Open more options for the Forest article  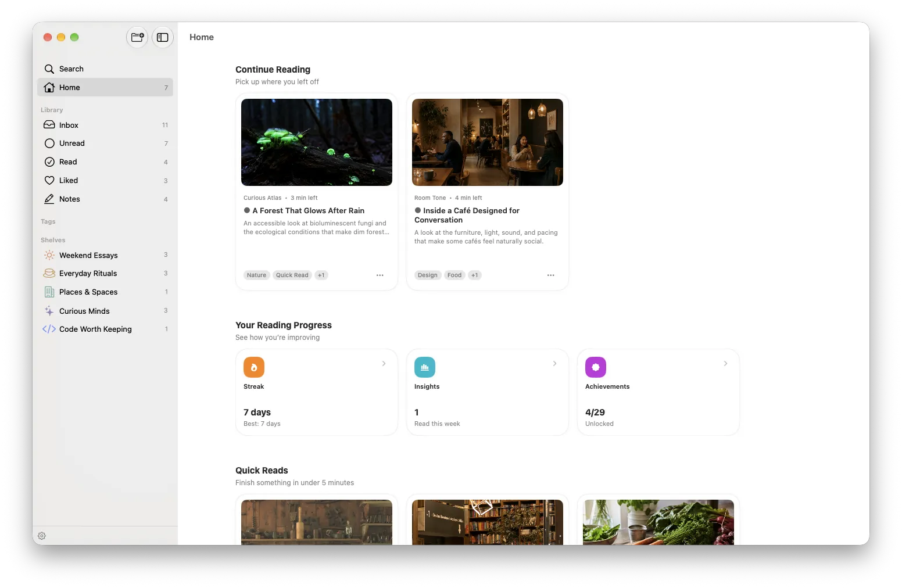(x=380, y=275)
